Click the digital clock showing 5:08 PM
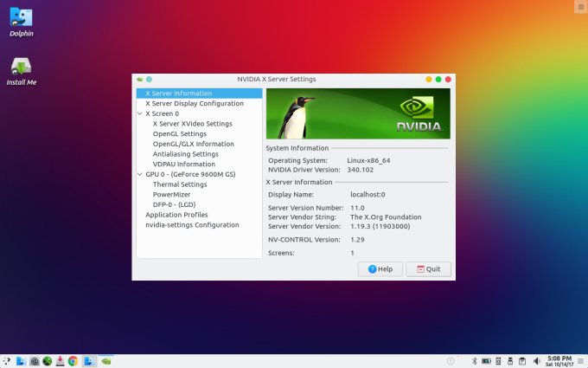The width and height of the screenshot is (588, 368). coord(559,361)
